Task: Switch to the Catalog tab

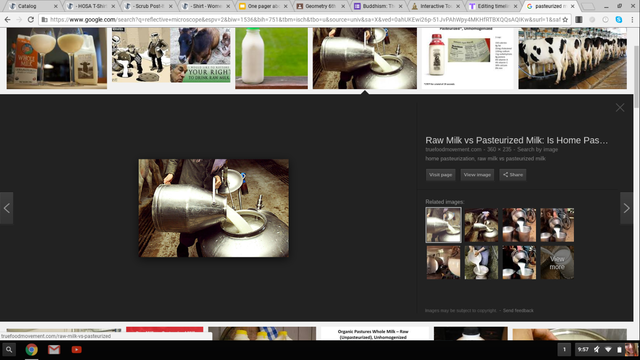Action: pos(33,6)
